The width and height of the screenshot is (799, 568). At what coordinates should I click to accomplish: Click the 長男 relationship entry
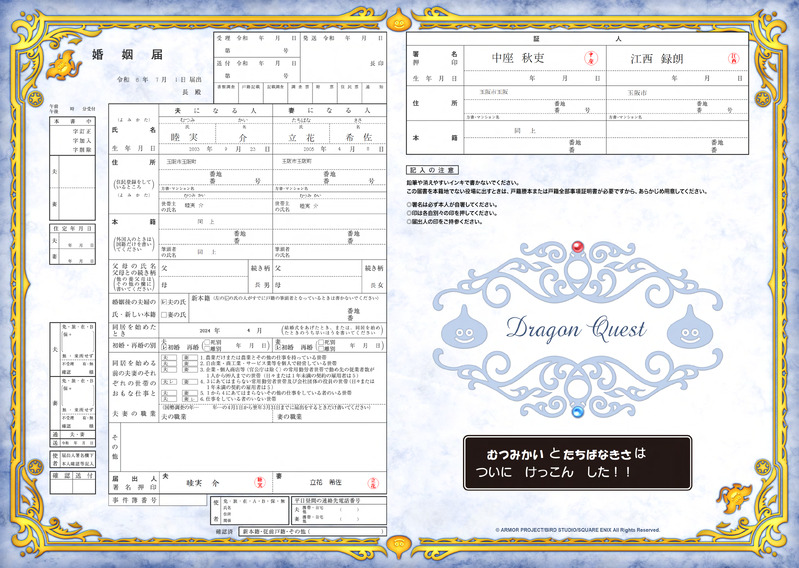click(x=261, y=285)
